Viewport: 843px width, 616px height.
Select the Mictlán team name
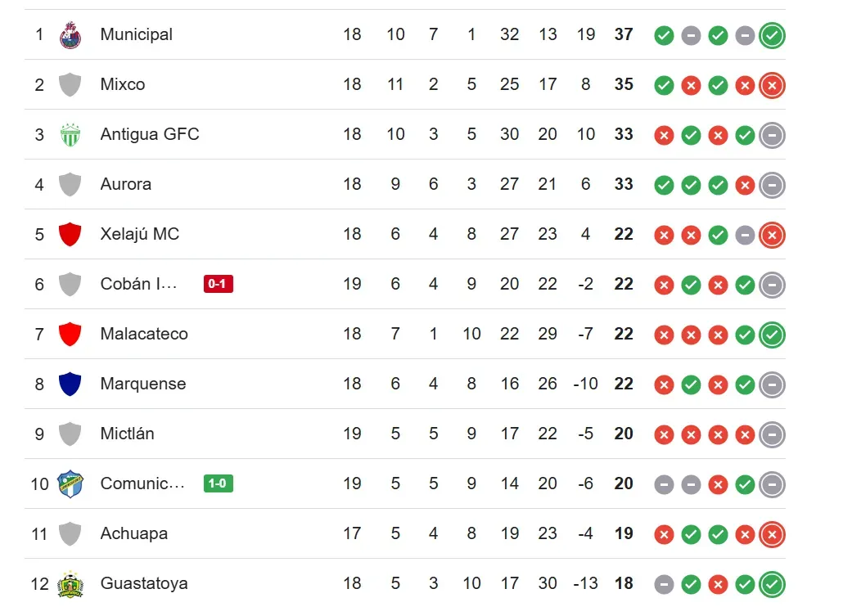(x=127, y=434)
